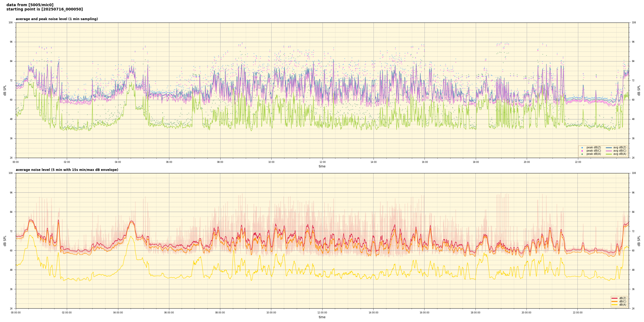Click the 08:00:00 tick on bottom chart axis
The height and width of the screenshot is (322, 644).
(220, 313)
